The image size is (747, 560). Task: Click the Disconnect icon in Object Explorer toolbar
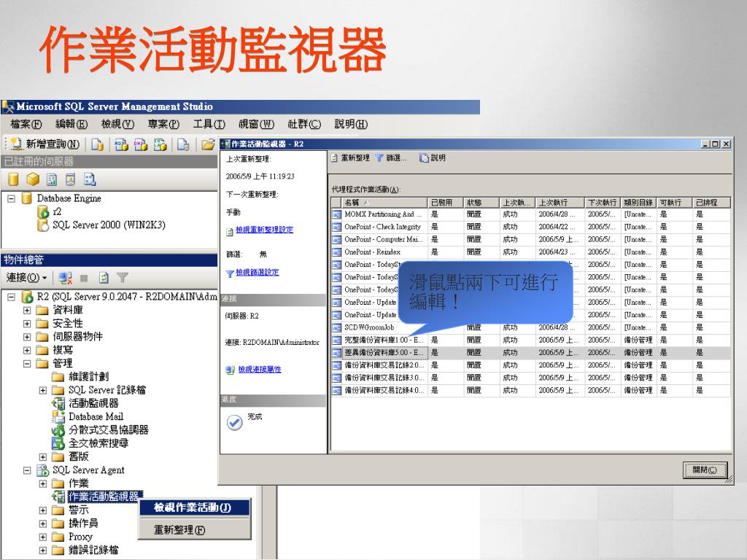(65, 278)
